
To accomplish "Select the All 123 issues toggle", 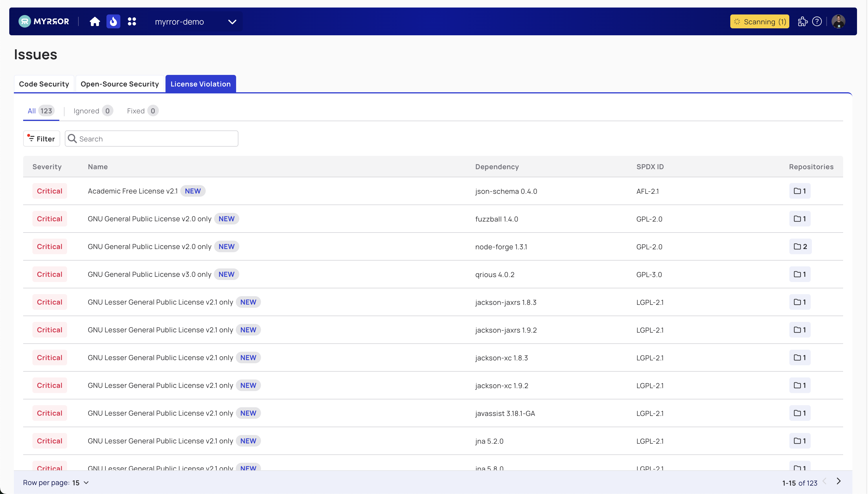I will click(x=41, y=111).
